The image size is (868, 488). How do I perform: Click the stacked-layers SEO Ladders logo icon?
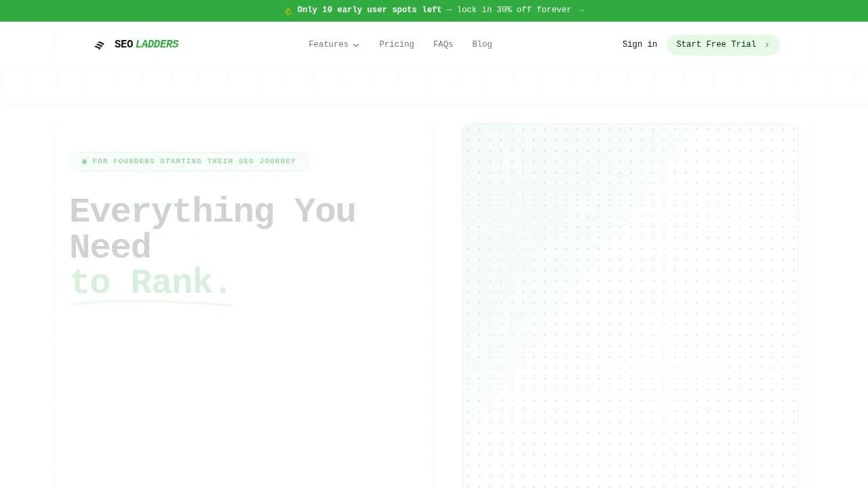(x=99, y=44)
